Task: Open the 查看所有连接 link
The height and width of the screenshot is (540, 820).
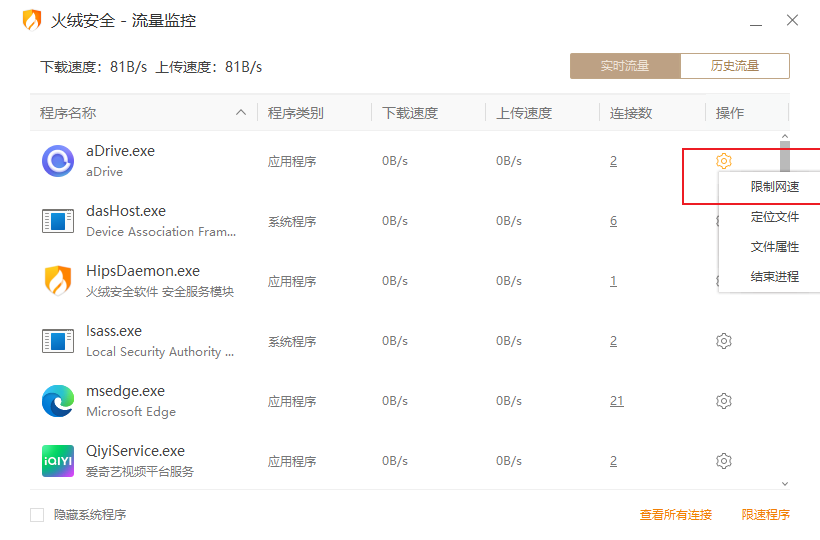Action: click(676, 515)
